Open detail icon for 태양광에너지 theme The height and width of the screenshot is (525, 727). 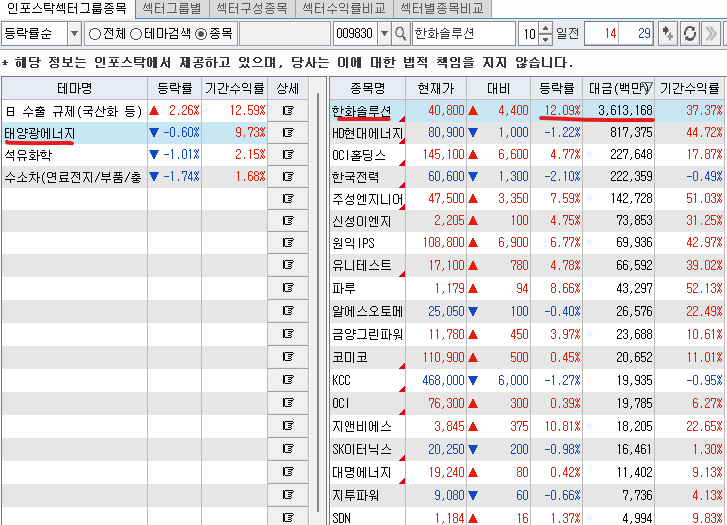[288, 133]
